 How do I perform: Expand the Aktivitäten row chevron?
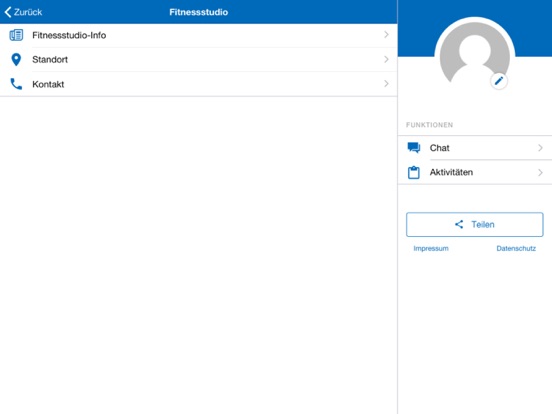540,172
